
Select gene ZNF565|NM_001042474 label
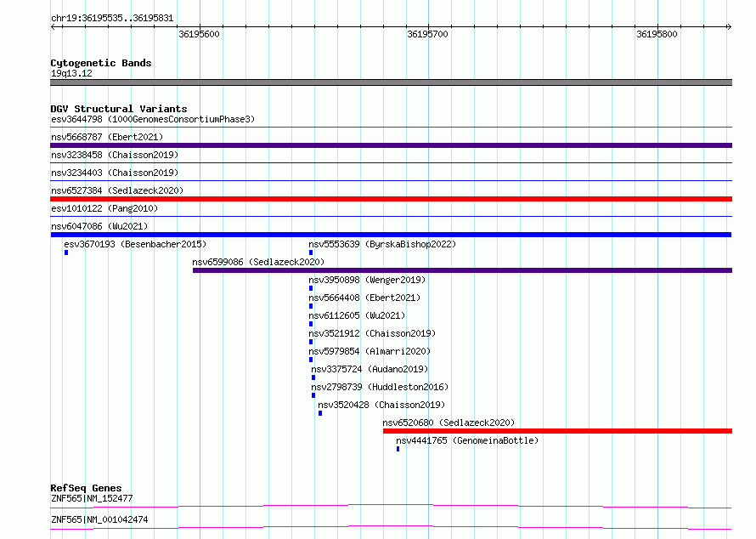(99, 519)
